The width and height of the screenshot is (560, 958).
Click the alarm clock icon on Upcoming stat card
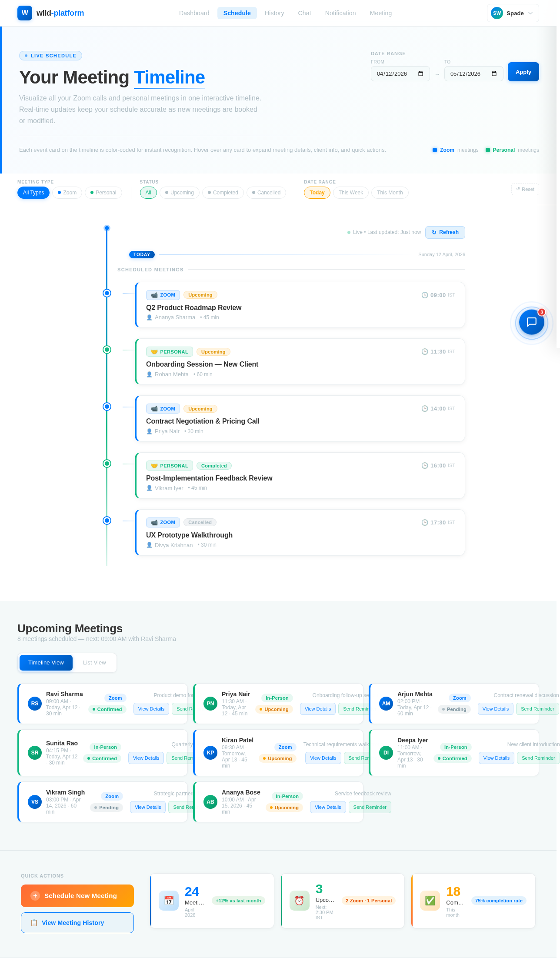tap(300, 901)
